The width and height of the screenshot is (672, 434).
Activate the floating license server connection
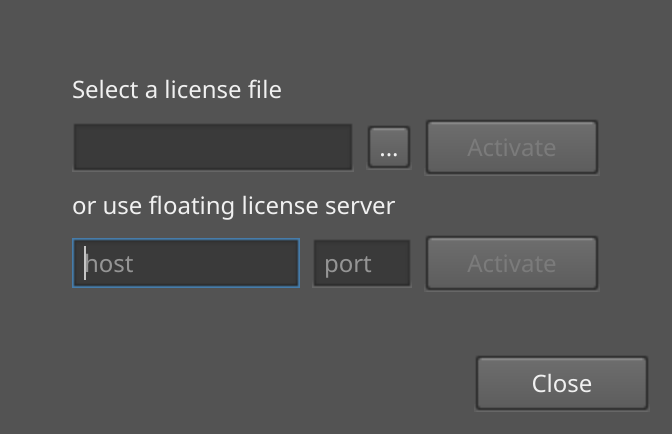511,263
